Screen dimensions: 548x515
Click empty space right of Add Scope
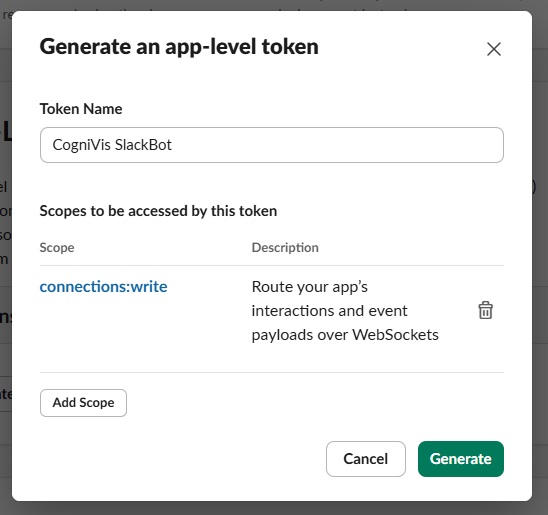coord(315,402)
